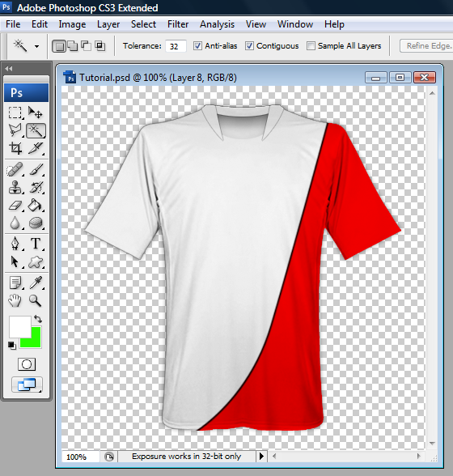
Task: Click the vertical scrollbar down arrow
Action: pos(432,444)
